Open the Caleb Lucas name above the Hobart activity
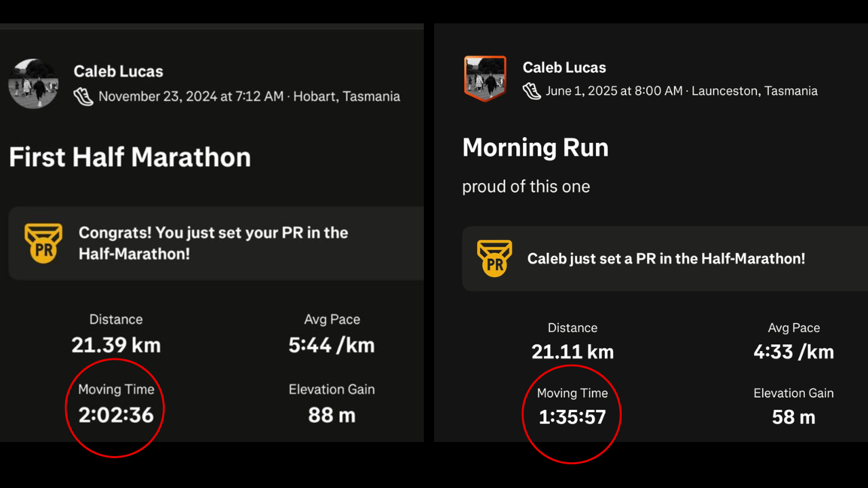This screenshot has width=868, height=488. click(118, 71)
